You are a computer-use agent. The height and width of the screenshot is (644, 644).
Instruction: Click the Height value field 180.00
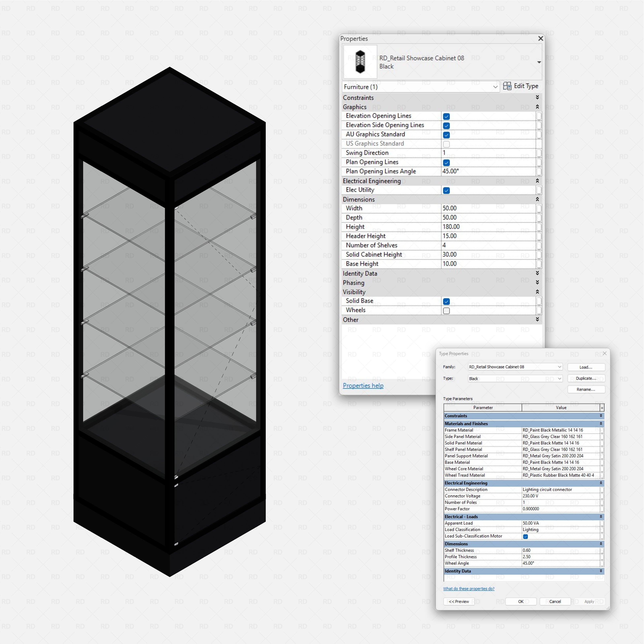tap(488, 227)
